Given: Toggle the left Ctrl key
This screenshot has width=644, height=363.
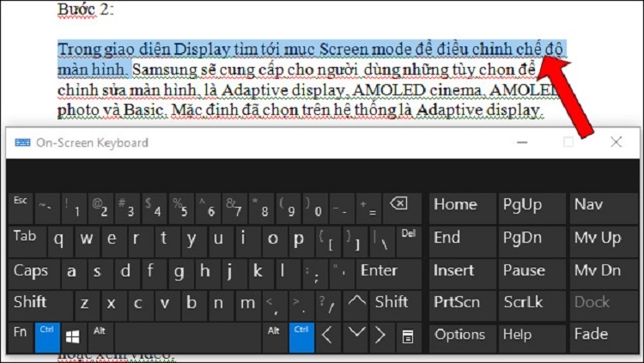Looking at the screenshot, I should [x=47, y=337].
